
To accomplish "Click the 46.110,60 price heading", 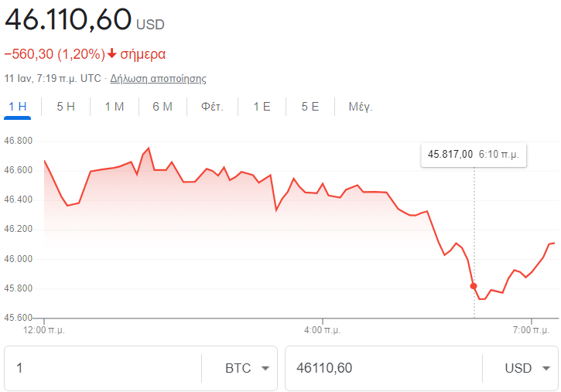I will point(68,20).
